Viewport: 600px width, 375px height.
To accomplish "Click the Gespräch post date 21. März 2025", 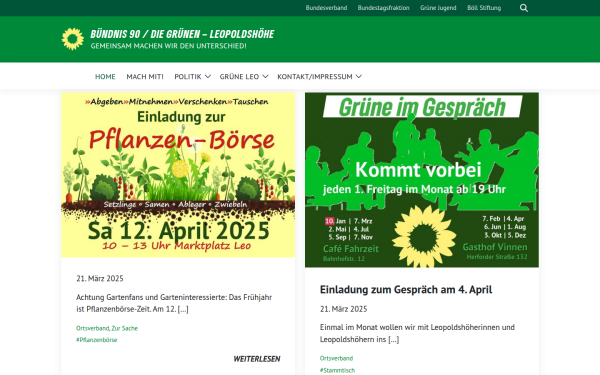I will coord(344,309).
